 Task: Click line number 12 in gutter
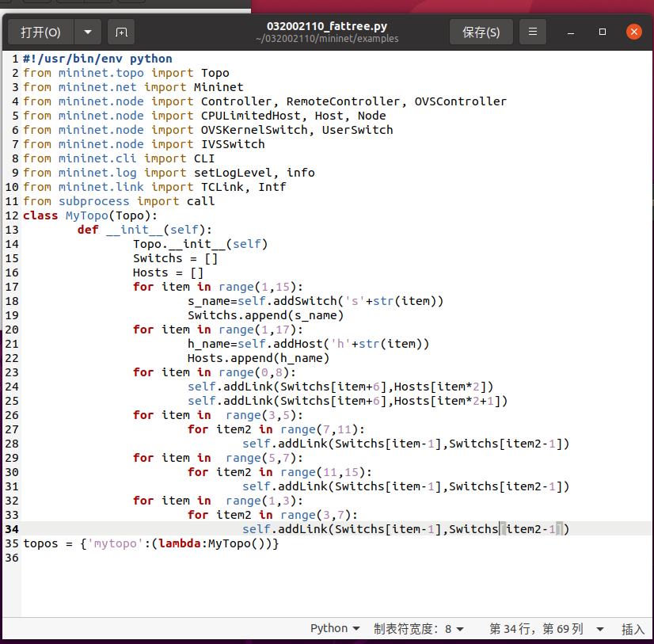[12, 215]
